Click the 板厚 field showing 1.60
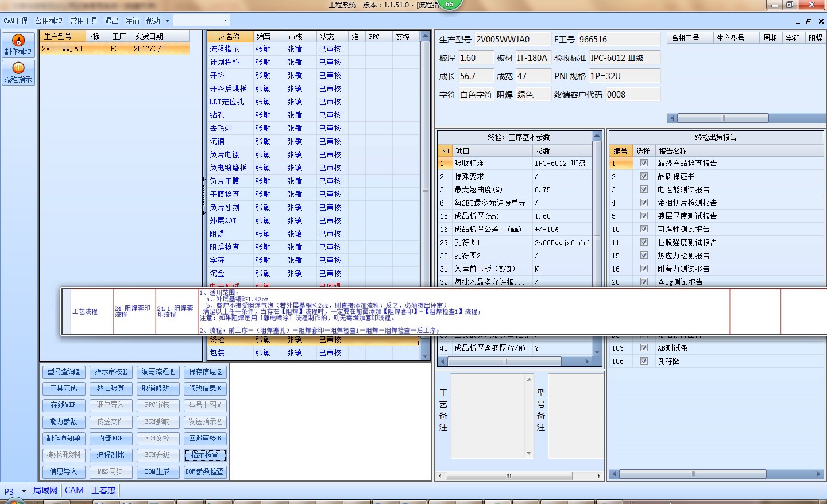The image size is (827, 504). pyautogui.click(x=475, y=58)
